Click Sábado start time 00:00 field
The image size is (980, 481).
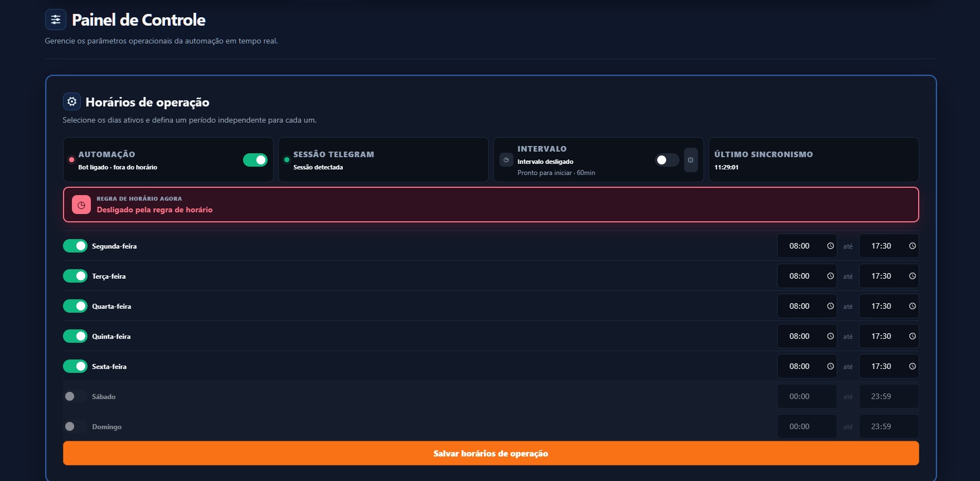tap(807, 396)
